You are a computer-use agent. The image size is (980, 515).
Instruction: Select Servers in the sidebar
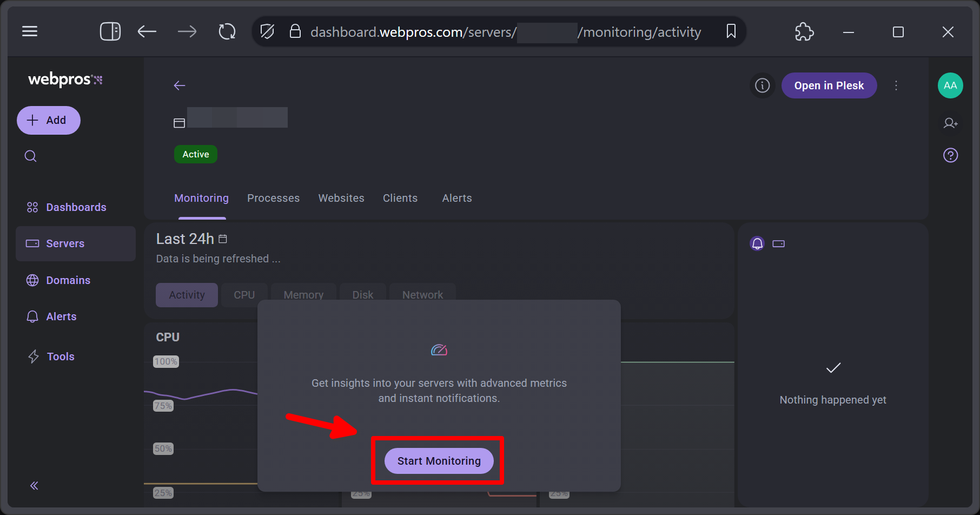pyautogui.click(x=76, y=243)
